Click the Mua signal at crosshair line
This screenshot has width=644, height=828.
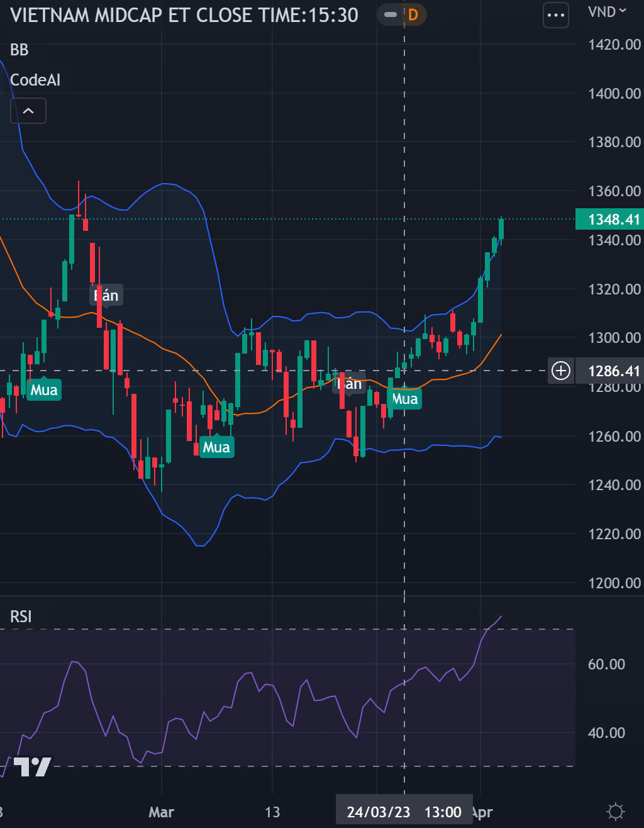[x=405, y=398]
